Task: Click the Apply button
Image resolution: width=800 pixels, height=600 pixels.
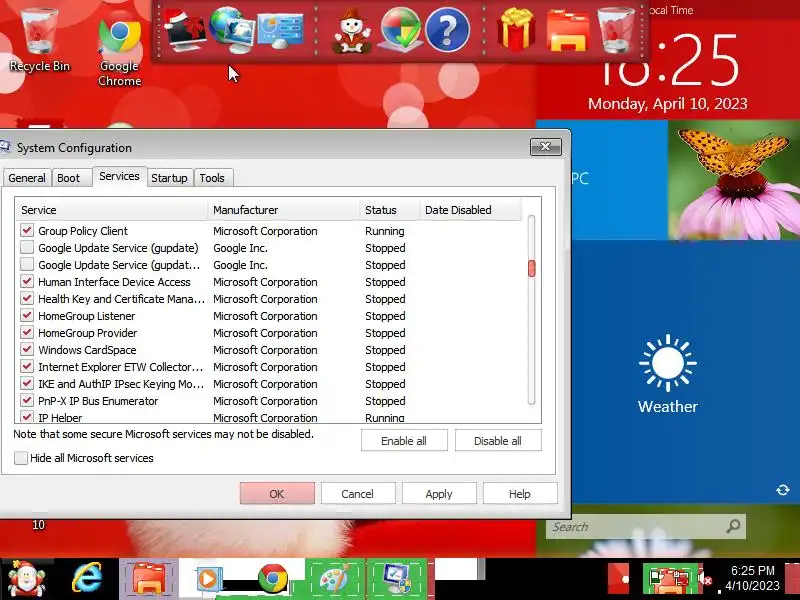Action: pyautogui.click(x=439, y=494)
